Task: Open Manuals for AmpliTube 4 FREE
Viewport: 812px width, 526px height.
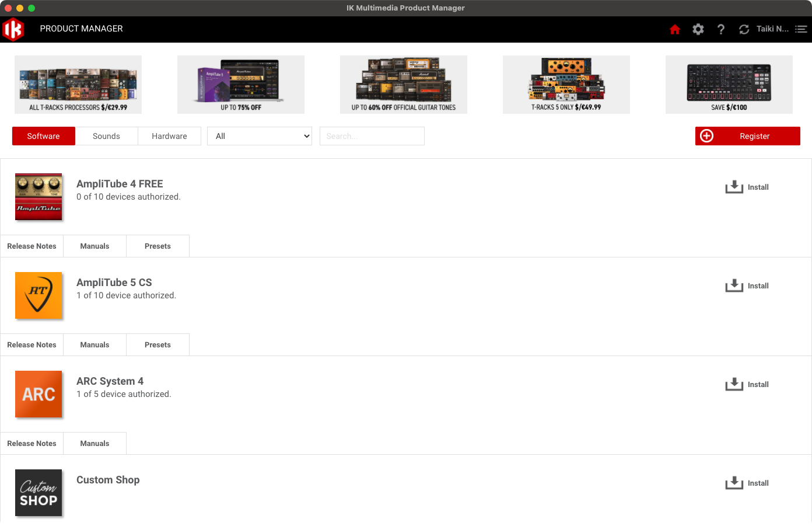Action: tap(94, 246)
